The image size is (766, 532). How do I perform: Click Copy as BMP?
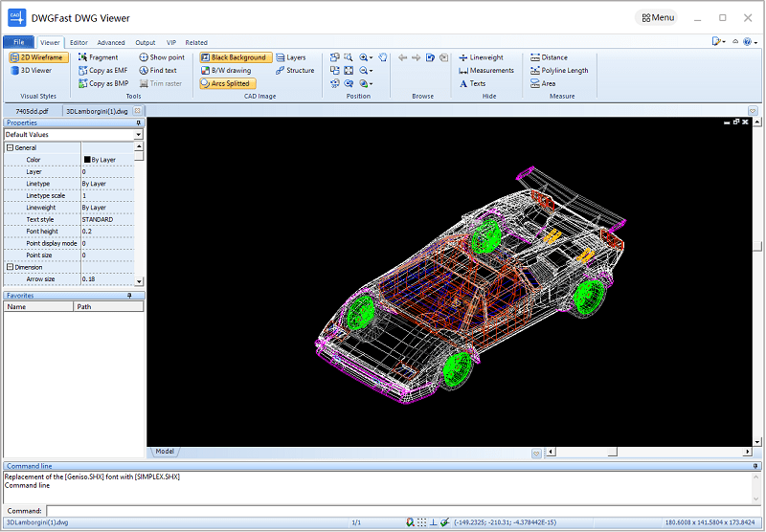103,83
